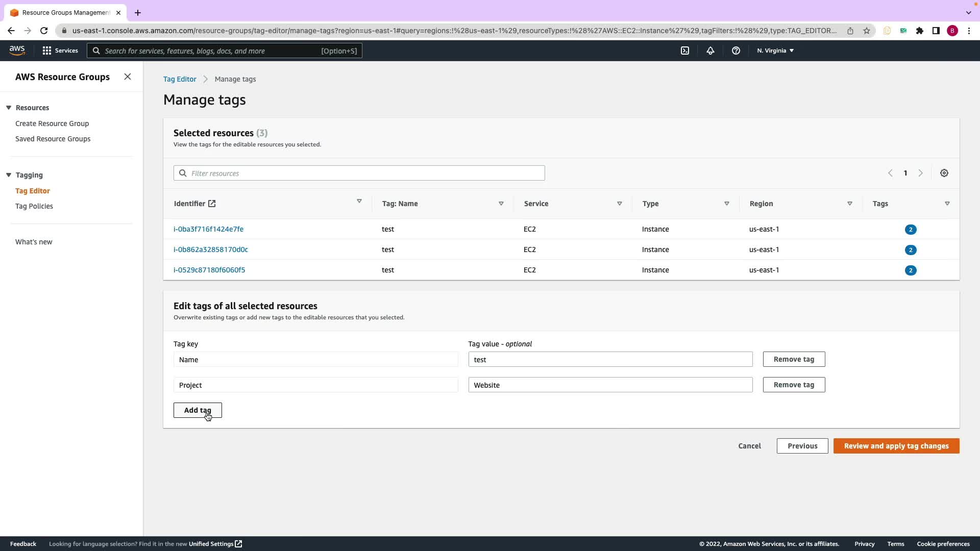Viewport: 980px width, 551px height.
Task: Open table preferences gear icon
Action: (944, 173)
